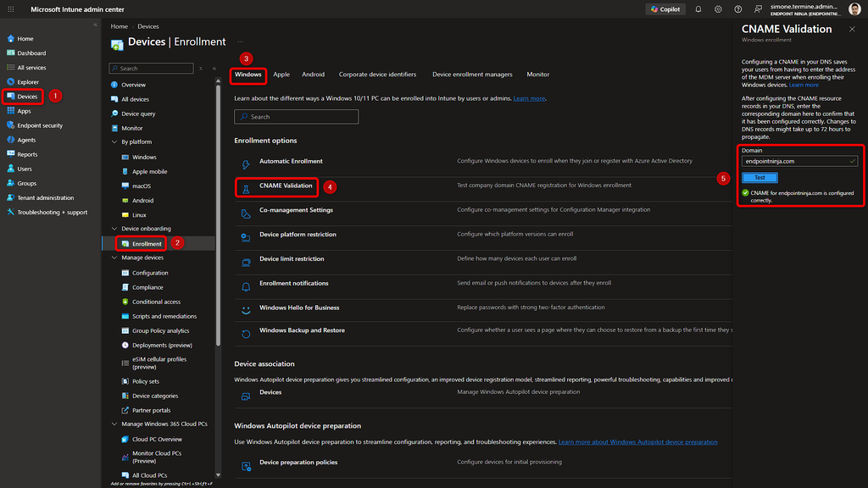This screenshot has height=488, width=868.
Task: Click the Enrollment notifications bell icon
Action: tap(246, 286)
